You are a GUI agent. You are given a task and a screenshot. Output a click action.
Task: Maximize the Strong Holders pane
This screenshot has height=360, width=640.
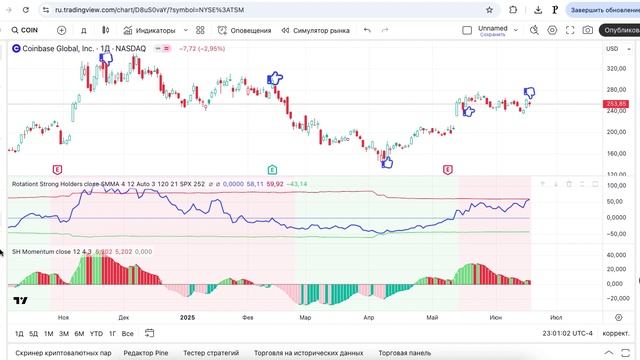pos(596,184)
